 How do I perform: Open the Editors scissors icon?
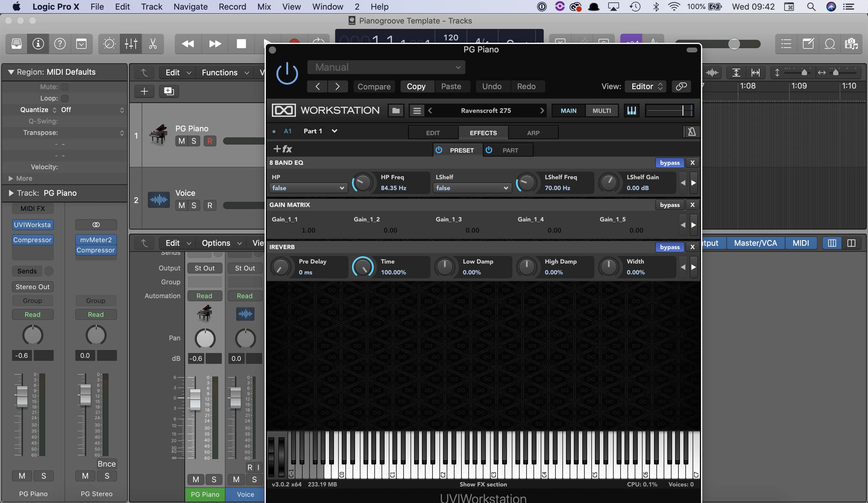click(x=153, y=44)
